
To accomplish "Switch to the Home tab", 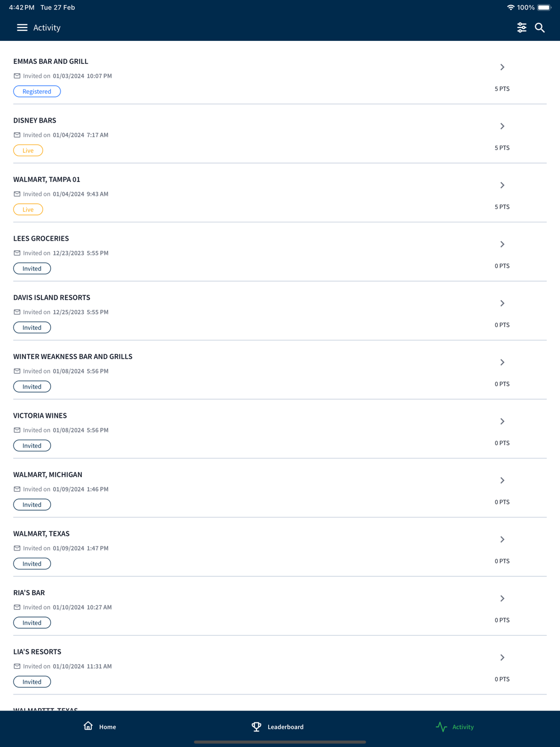I will tap(107, 727).
